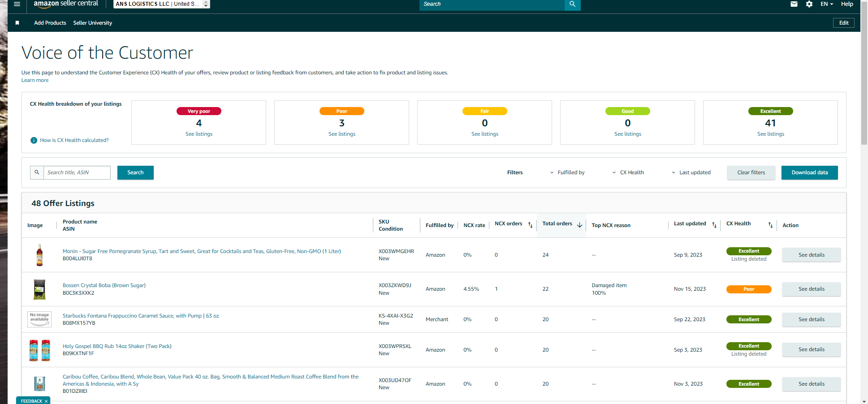Click the Good green badge
The image size is (868, 404).
[x=628, y=111]
